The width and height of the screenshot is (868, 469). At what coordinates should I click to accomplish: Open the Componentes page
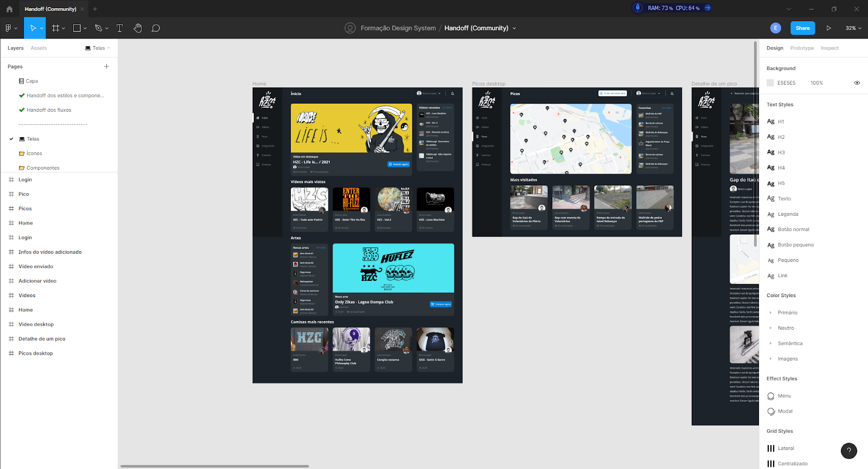(43, 168)
